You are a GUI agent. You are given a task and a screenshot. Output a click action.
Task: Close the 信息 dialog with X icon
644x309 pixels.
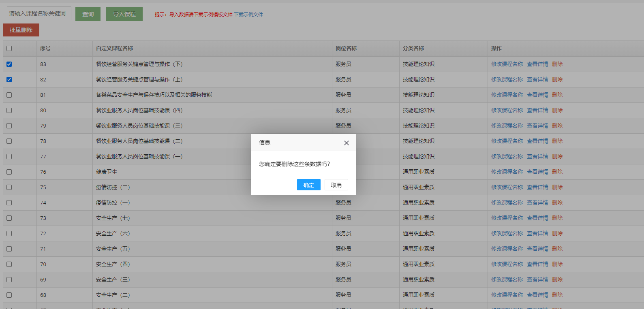pyautogui.click(x=346, y=143)
